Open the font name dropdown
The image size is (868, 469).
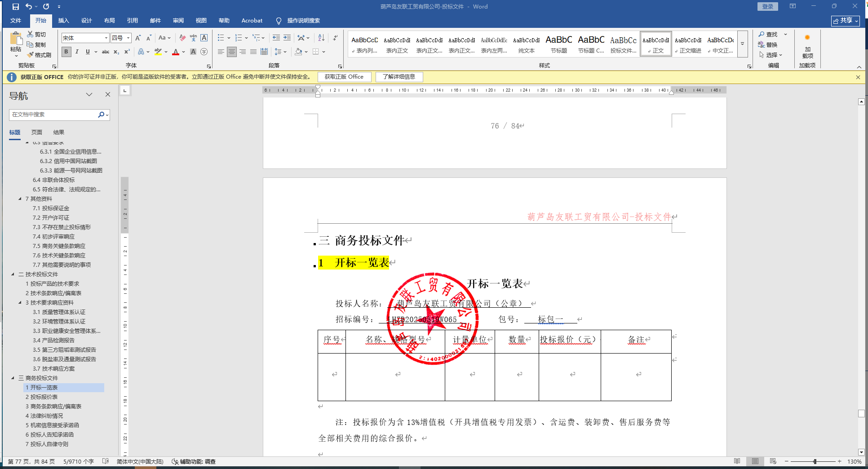coord(106,38)
